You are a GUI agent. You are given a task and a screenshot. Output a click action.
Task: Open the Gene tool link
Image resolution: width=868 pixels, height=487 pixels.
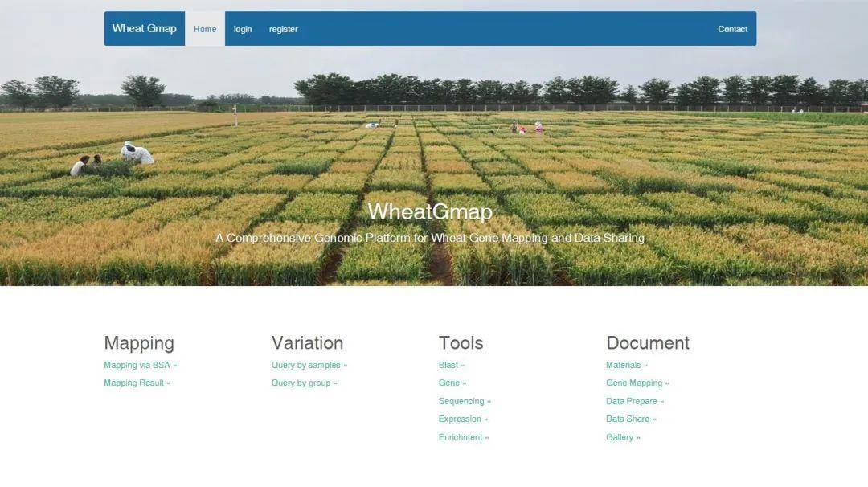[452, 383]
